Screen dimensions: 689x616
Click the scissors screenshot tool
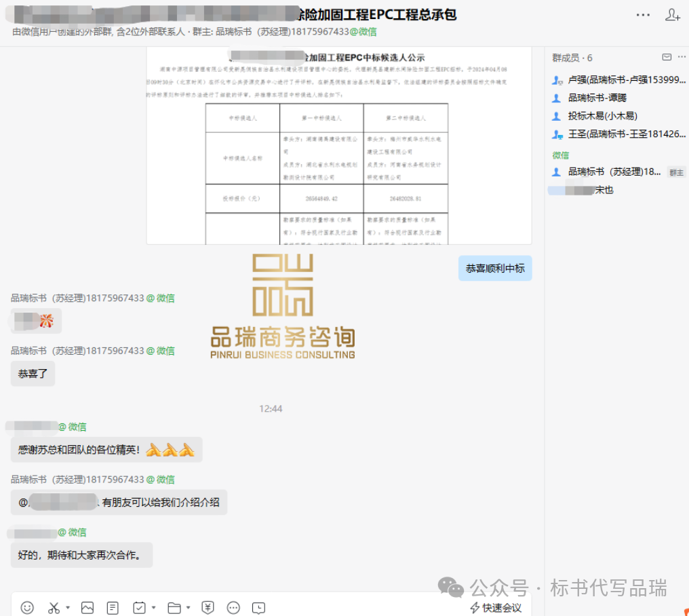(54, 608)
